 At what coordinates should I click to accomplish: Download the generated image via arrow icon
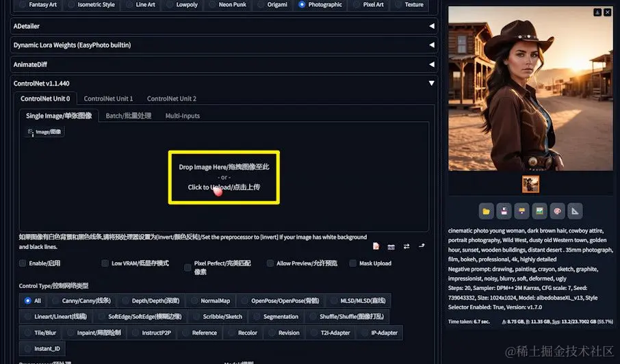coord(597,12)
